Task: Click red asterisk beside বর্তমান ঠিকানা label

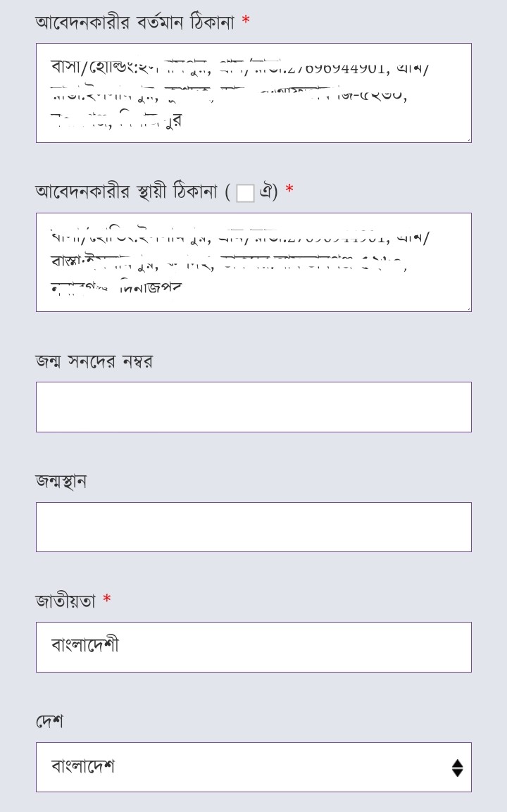Action: click(246, 20)
